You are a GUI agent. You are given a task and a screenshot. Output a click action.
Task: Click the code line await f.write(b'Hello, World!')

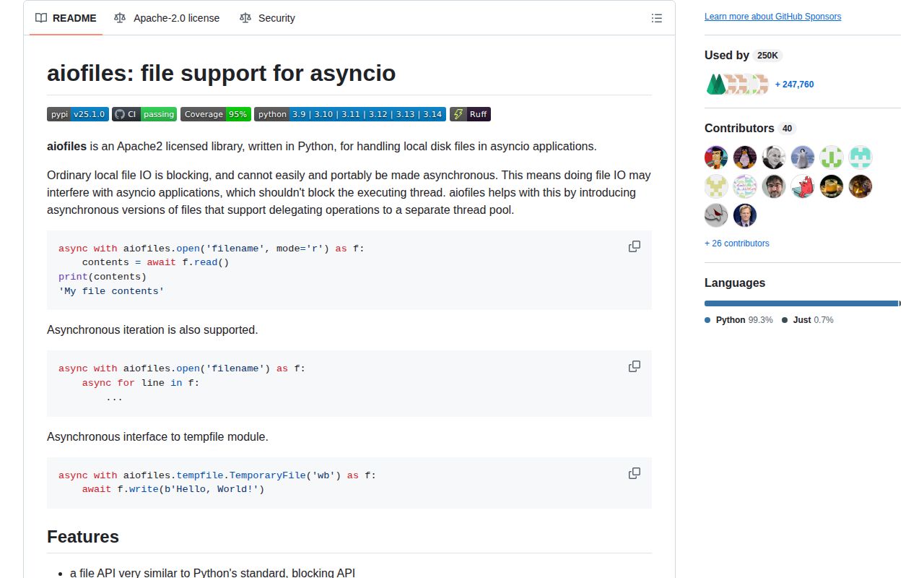pyautogui.click(x=173, y=489)
